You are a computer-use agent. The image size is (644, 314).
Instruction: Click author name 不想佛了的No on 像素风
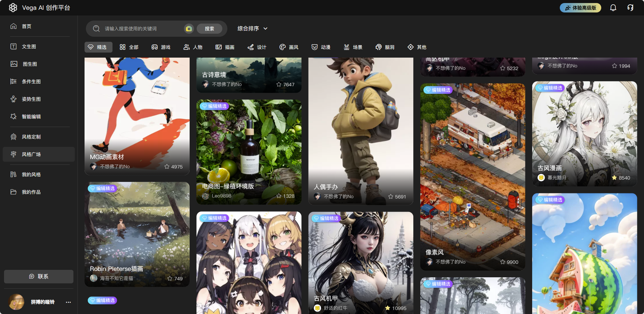(x=450, y=262)
